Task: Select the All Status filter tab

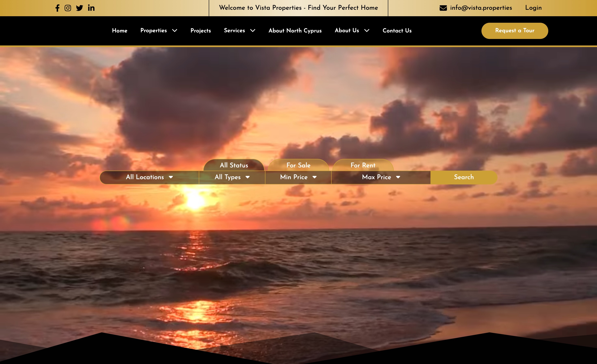Action: tap(234, 165)
